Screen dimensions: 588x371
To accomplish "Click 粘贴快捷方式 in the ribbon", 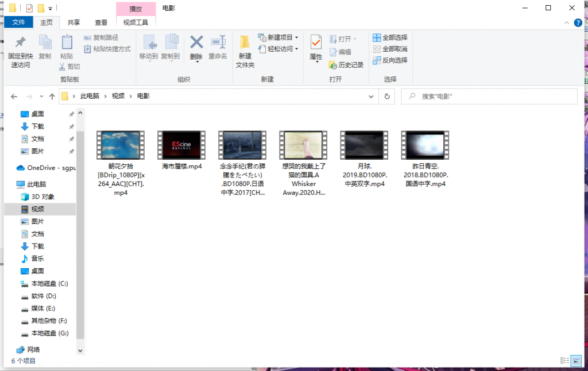I will (x=107, y=49).
